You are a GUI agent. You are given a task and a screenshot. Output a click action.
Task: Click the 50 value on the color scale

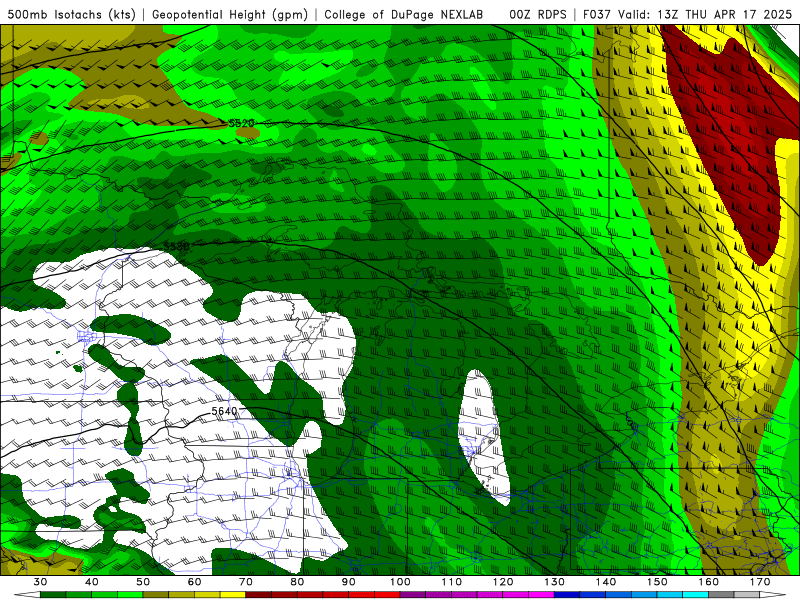point(143,582)
